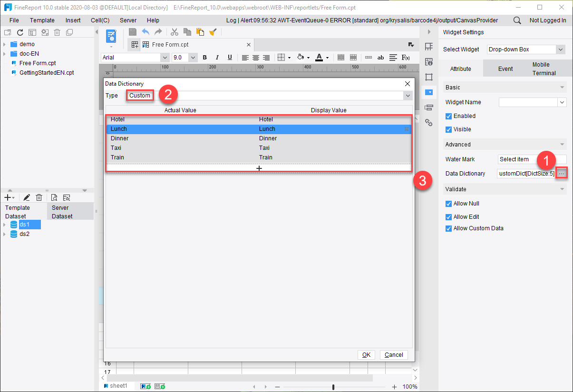This screenshot has width=573, height=392.
Task: Expand the doc-EN folder
Action: click(4, 54)
